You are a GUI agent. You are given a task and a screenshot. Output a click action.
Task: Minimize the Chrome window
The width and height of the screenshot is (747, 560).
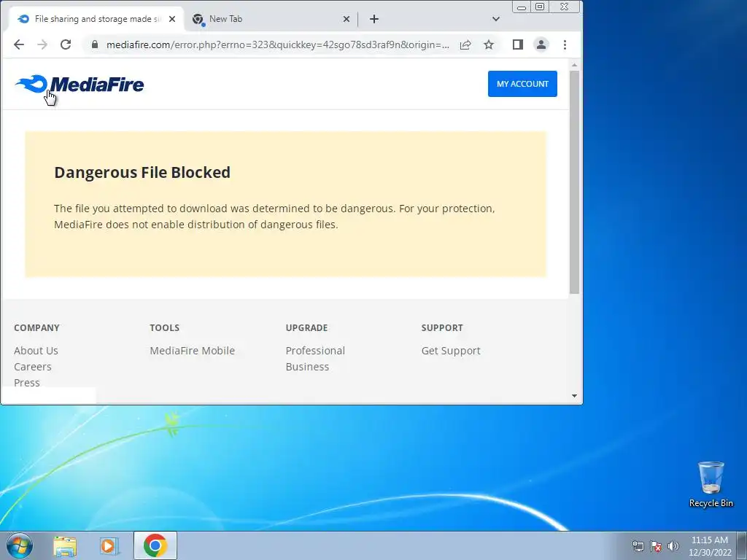pos(522,7)
